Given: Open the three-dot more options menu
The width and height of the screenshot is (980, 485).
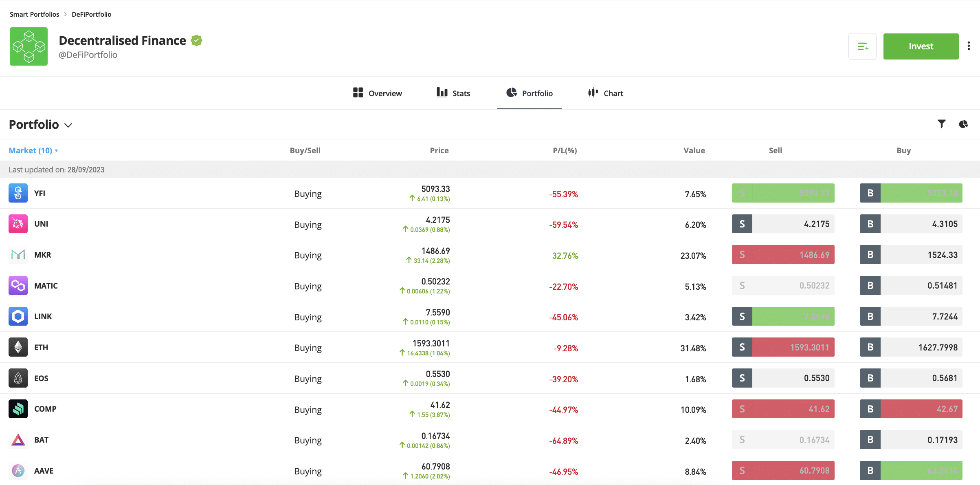Looking at the screenshot, I should pyautogui.click(x=969, y=46).
